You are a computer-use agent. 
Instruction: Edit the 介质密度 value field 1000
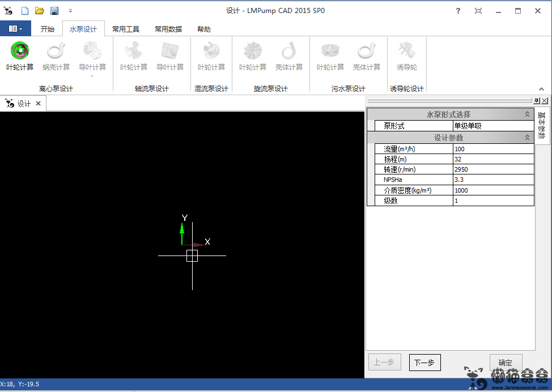493,190
